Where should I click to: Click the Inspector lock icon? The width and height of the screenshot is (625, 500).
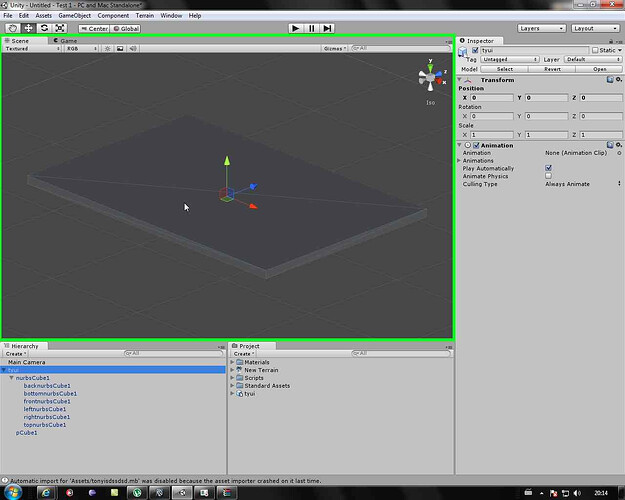pyautogui.click(x=611, y=41)
